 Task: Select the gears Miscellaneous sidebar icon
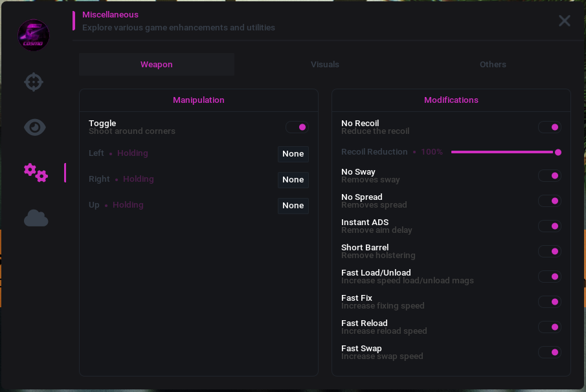coord(36,173)
